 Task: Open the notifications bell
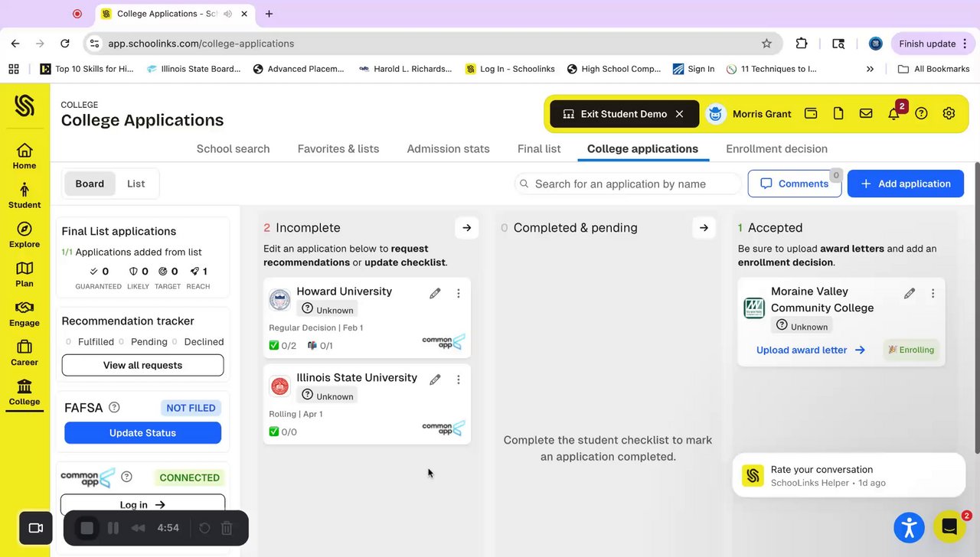point(893,113)
